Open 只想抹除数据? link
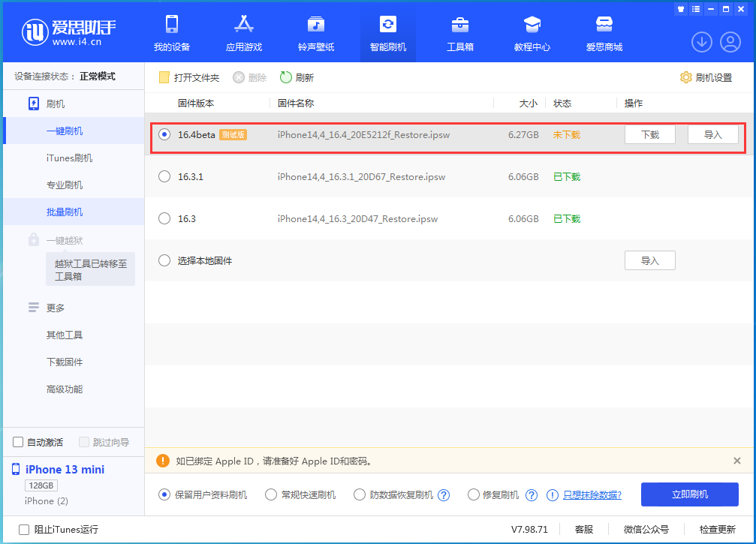 click(x=592, y=494)
